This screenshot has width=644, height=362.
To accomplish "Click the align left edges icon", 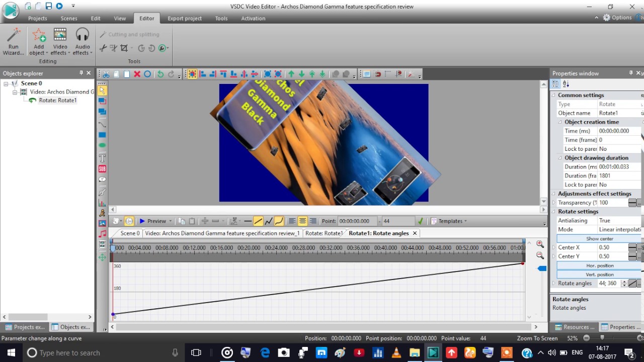I will [203, 74].
